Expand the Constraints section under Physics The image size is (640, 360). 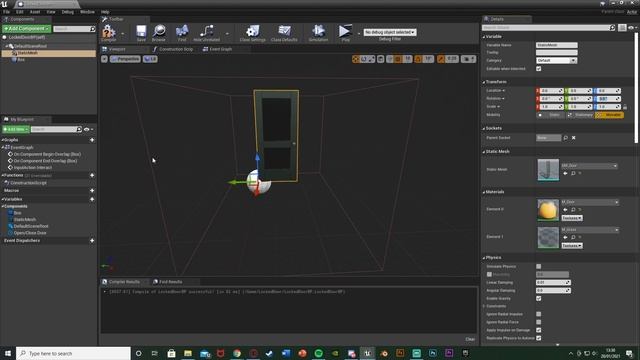pos(484,306)
